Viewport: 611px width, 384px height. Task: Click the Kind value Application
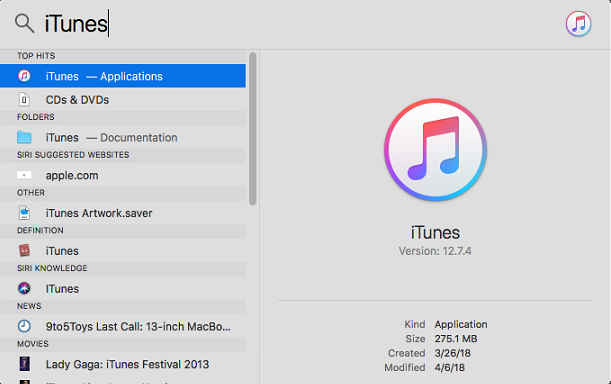[461, 324]
